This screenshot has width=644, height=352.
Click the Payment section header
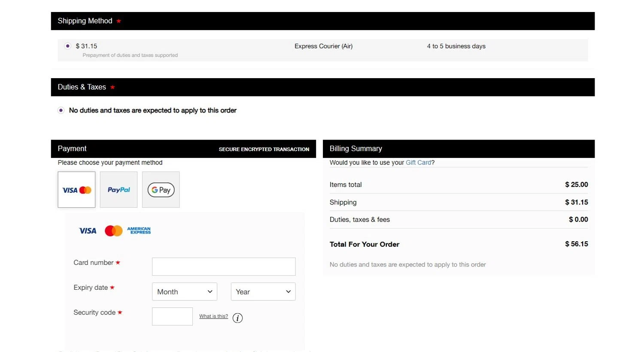pyautogui.click(x=183, y=149)
